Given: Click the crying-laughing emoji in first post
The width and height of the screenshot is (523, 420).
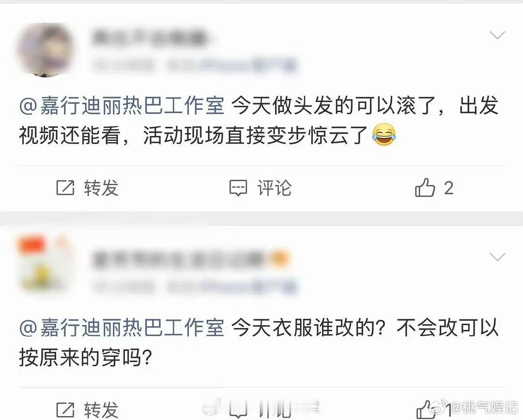Looking at the screenshot, I should click(x=384, y=135).
